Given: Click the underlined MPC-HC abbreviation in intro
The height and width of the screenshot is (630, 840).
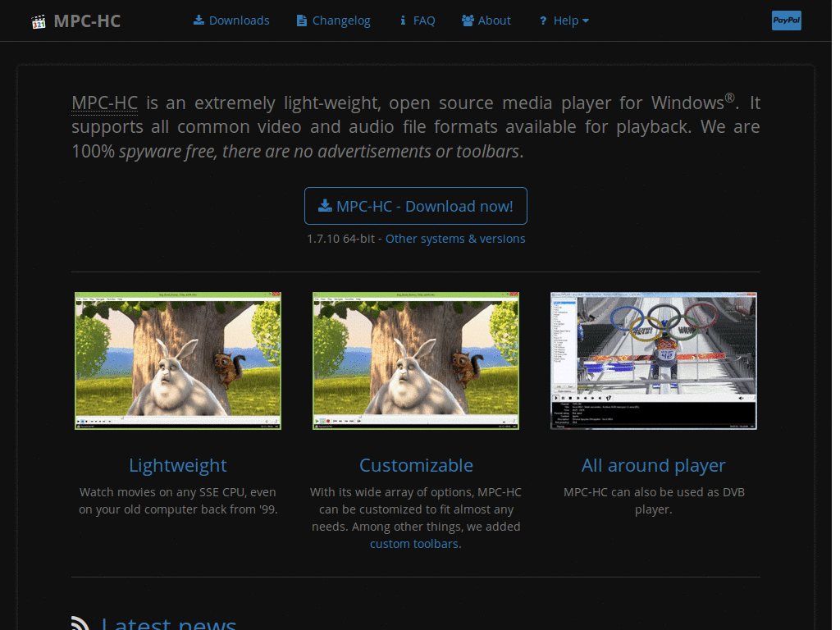Looking at the screenshot, I should [x=104, y=103].
